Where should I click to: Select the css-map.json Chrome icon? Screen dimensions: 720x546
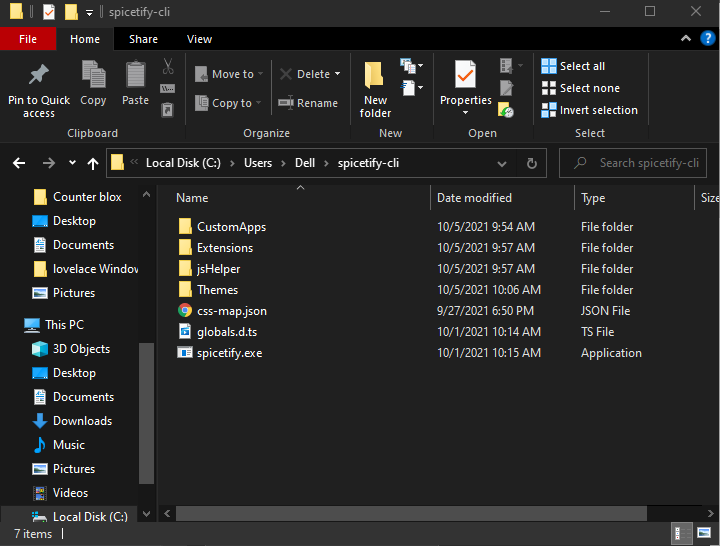[185, 310]
